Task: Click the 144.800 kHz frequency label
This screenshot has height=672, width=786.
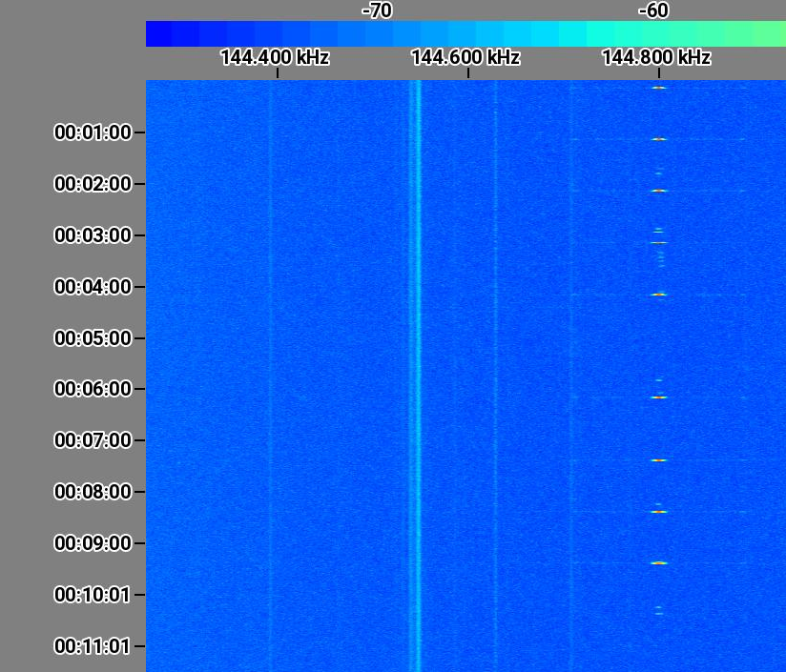Action: pos(656,57)
